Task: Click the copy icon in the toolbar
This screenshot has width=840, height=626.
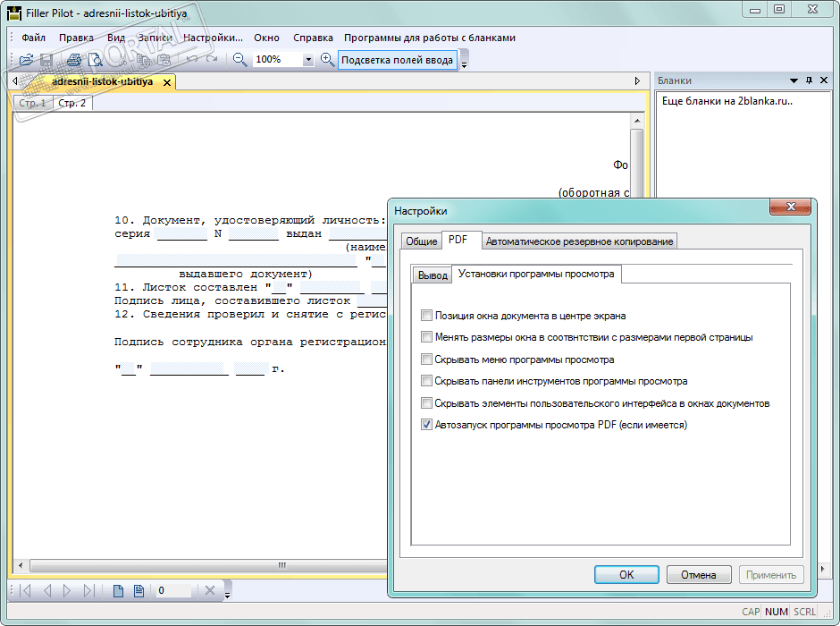Action: [x=144, y=60]
